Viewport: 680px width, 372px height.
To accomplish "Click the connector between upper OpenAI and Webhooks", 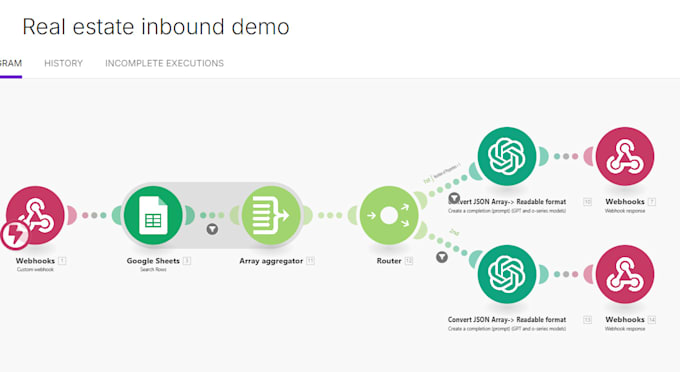I will 566,157.
